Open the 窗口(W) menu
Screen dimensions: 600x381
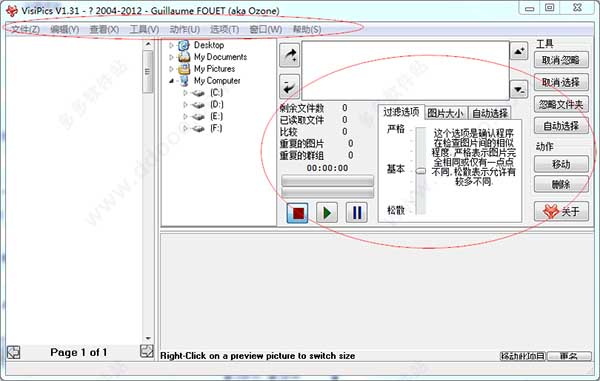266,29
